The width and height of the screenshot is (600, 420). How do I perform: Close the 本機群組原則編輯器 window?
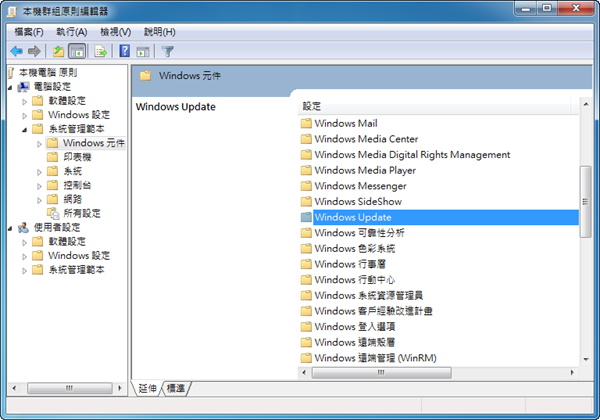[576, 8]
